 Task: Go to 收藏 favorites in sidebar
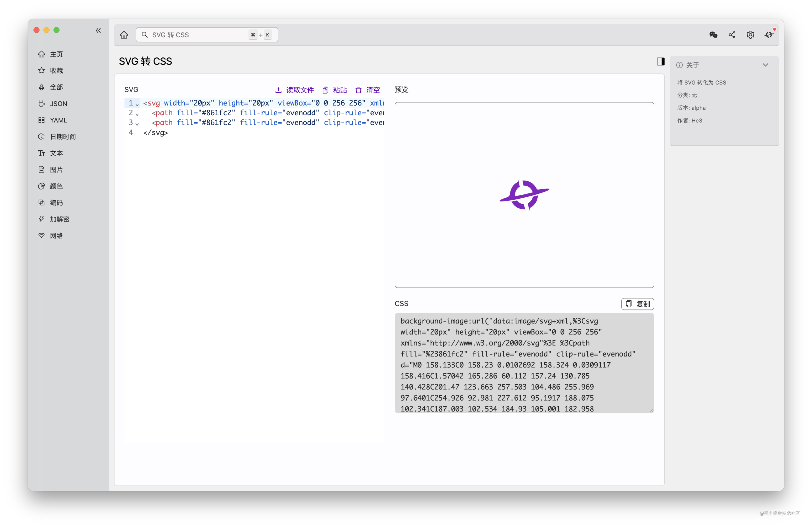pos(56,70)
